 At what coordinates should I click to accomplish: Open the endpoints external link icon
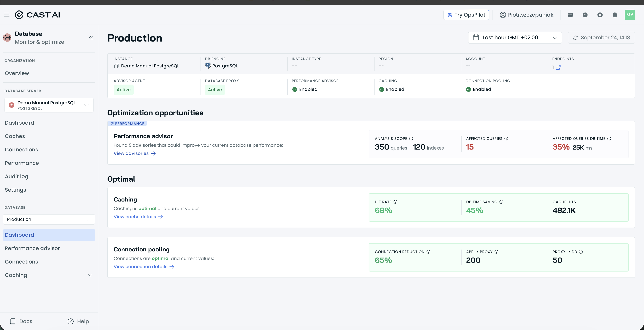coord(558,67)
